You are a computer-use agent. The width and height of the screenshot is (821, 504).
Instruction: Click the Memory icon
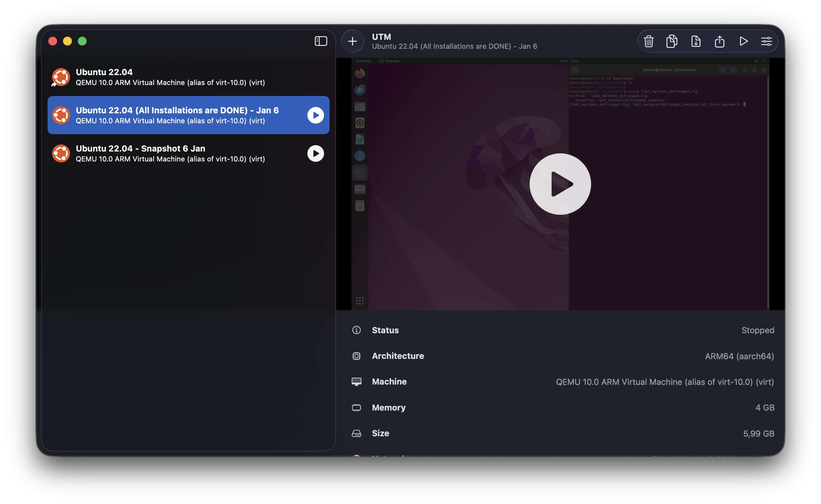[356, 407]
